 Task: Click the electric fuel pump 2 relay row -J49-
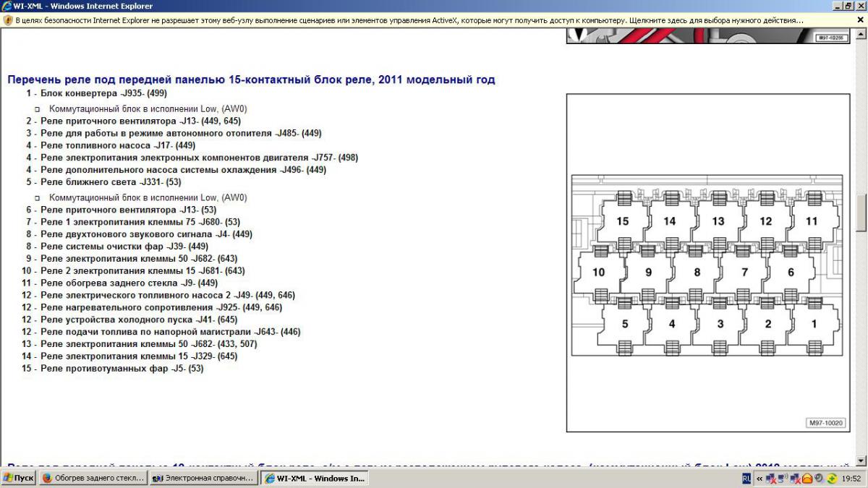coord(158,295)
